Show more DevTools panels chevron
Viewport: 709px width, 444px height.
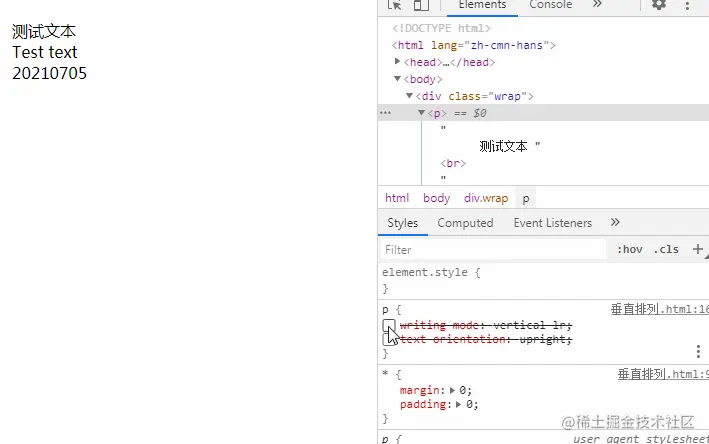point(597,5)
